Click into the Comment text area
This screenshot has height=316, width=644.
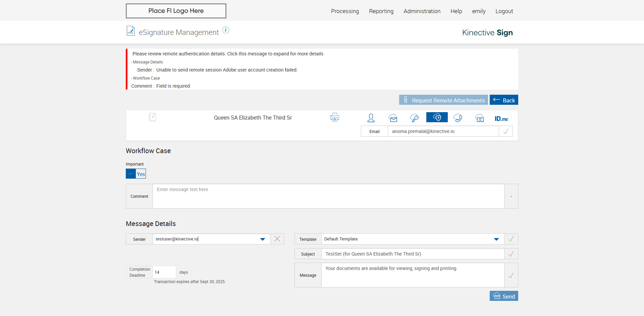click(328, 196)
